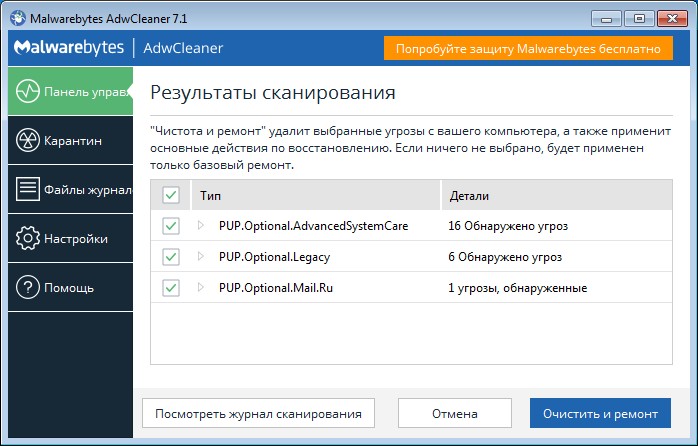The image size is (698, 446).
Task: Click the Malwarebytes logo in header
Action: tap(69, 48)
